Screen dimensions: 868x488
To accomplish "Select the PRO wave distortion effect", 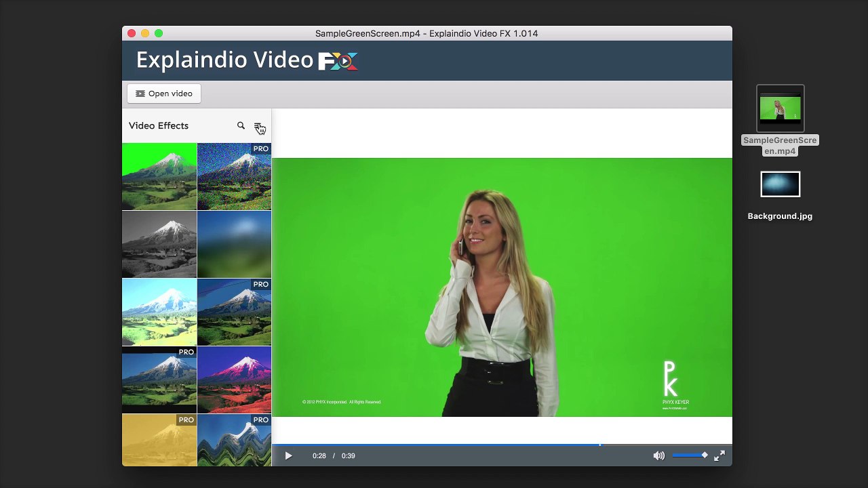I will tap(234, 441).
